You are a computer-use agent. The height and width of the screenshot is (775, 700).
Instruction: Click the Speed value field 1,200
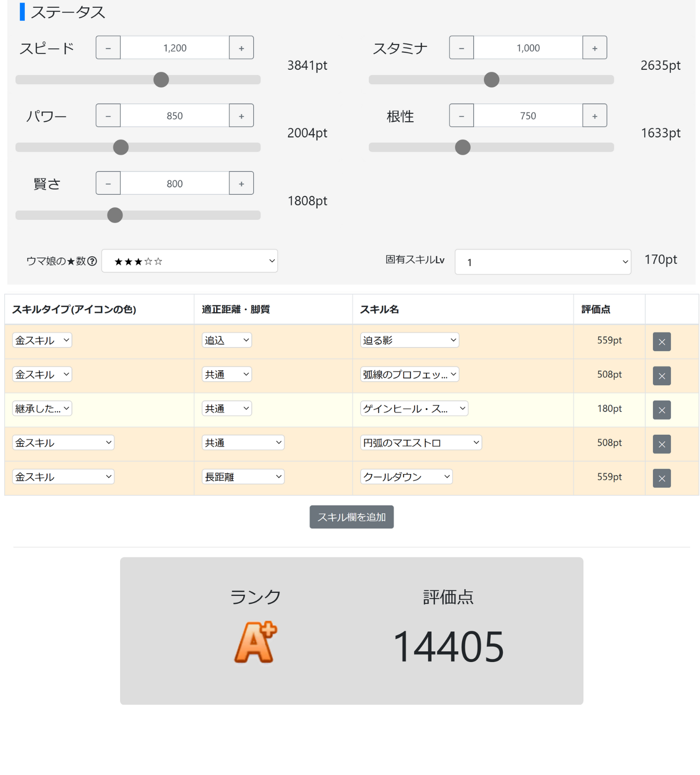[175, 47]
